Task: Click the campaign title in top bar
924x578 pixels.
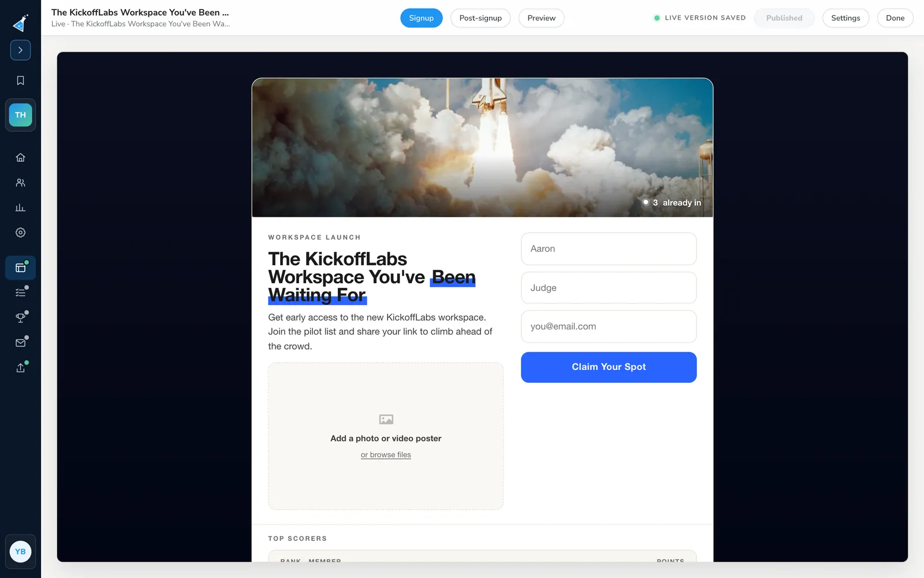Action: pos(140,12)
